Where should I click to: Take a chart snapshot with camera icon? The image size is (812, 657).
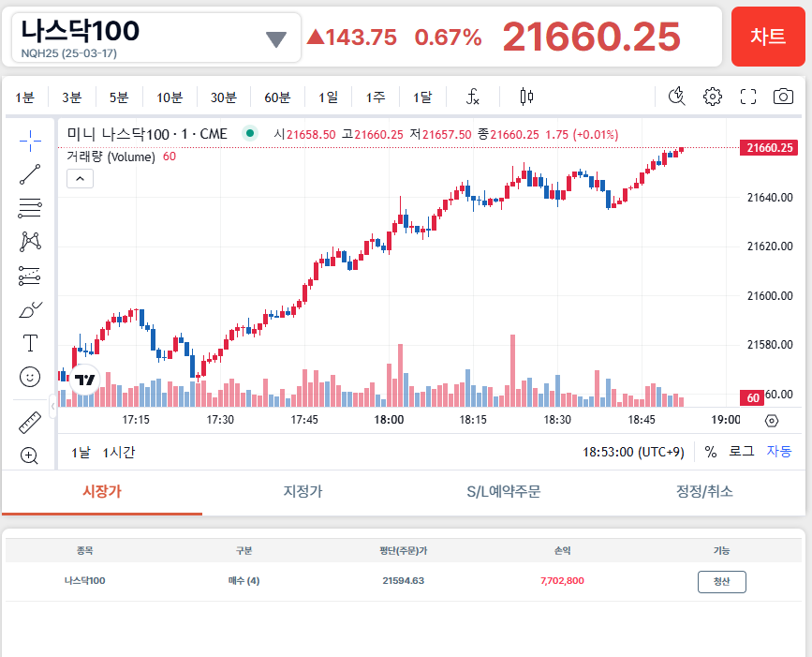click(783, 97)
